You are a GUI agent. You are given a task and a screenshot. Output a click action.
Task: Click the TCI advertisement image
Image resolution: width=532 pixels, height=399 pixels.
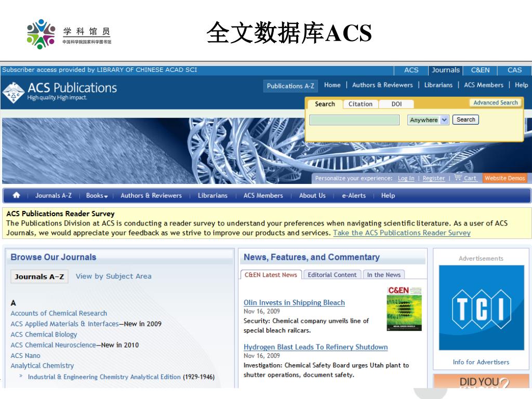(x=481, y=308)
